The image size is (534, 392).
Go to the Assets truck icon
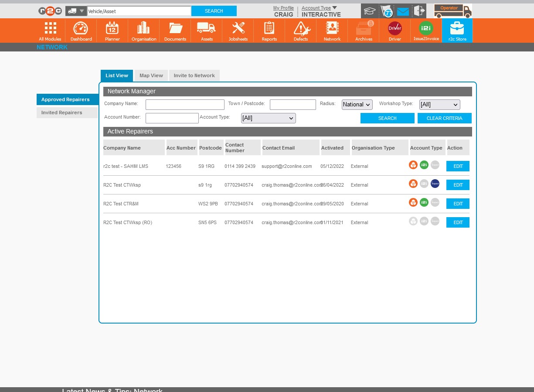tap(206, 31)
